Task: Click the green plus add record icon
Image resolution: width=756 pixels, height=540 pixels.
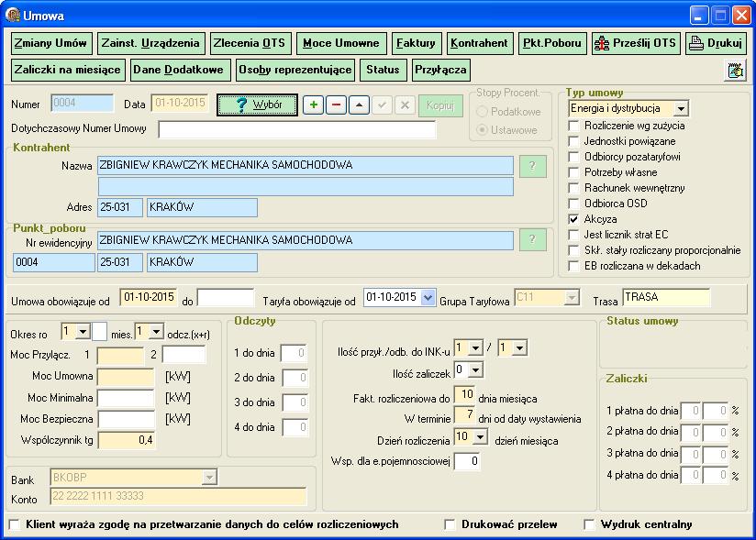Action: (314, 105)
